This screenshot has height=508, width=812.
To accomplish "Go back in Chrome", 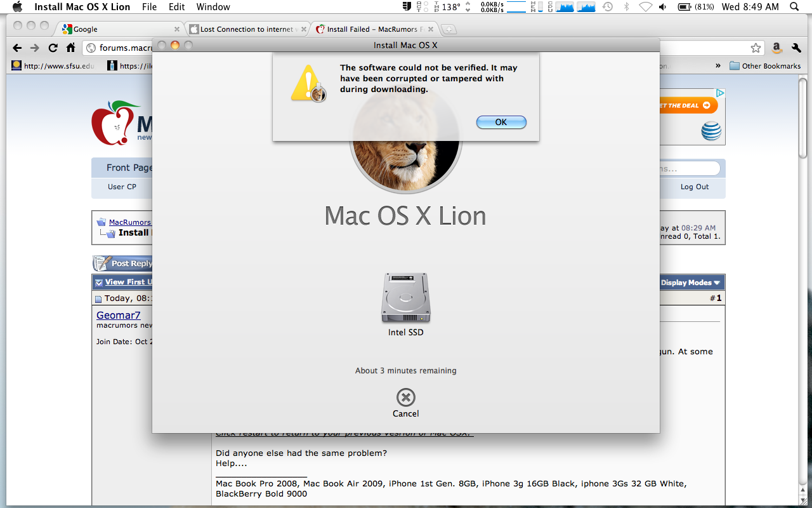I will [17, 48].
